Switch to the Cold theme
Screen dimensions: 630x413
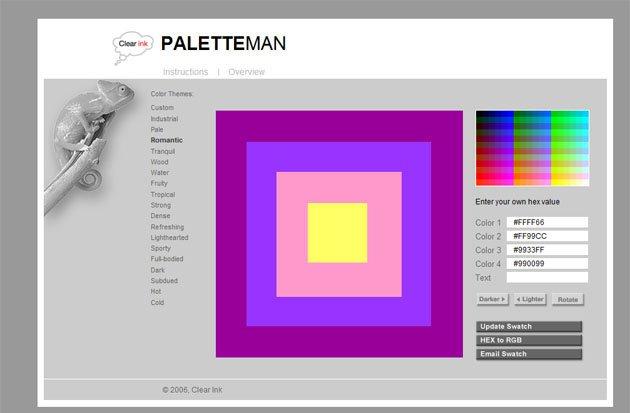click(157, 302)
